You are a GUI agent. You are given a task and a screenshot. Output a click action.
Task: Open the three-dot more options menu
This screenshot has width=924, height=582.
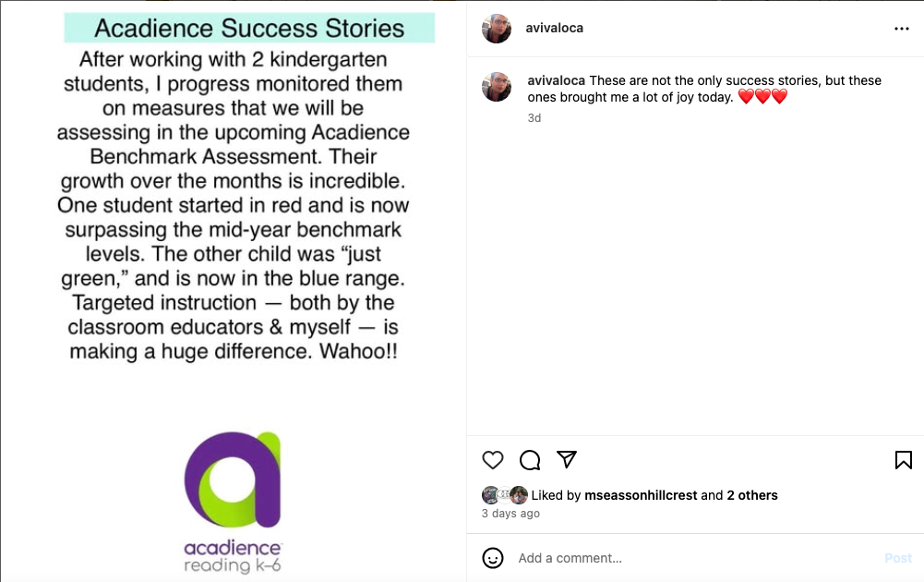pos(902,29)
